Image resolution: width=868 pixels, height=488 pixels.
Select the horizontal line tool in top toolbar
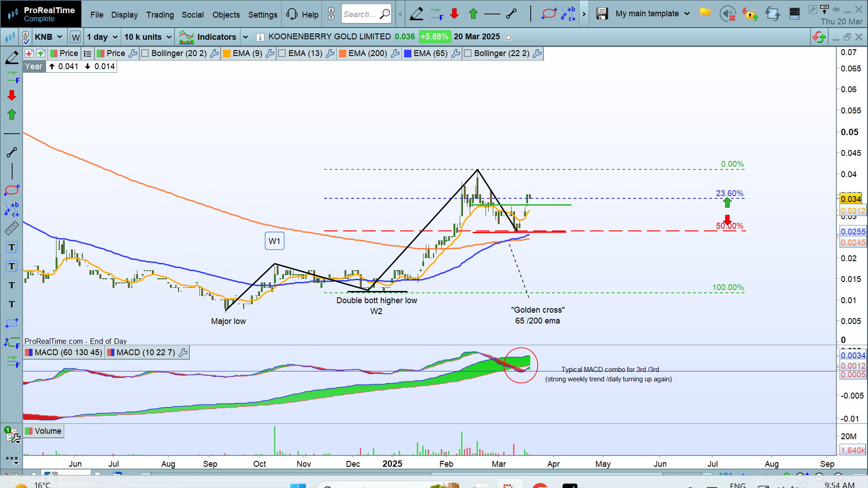[x=492, y=14]
